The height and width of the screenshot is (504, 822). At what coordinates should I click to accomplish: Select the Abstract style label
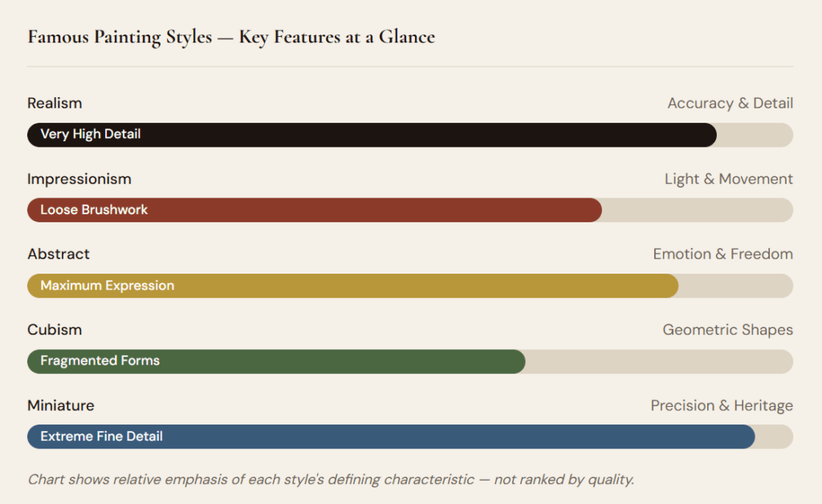point(59,254)
